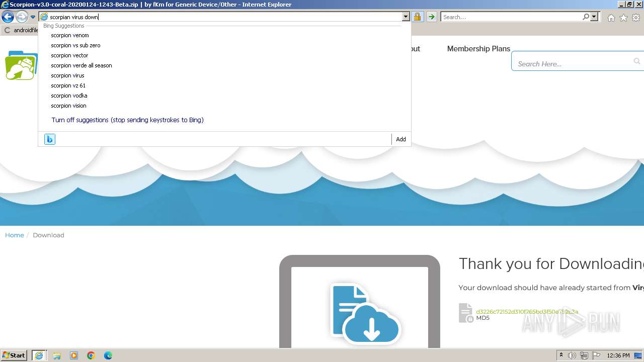Choose suggestion scorpion verde all season
This screenshot has width=644, height=362.
click(x=82, y=65)
